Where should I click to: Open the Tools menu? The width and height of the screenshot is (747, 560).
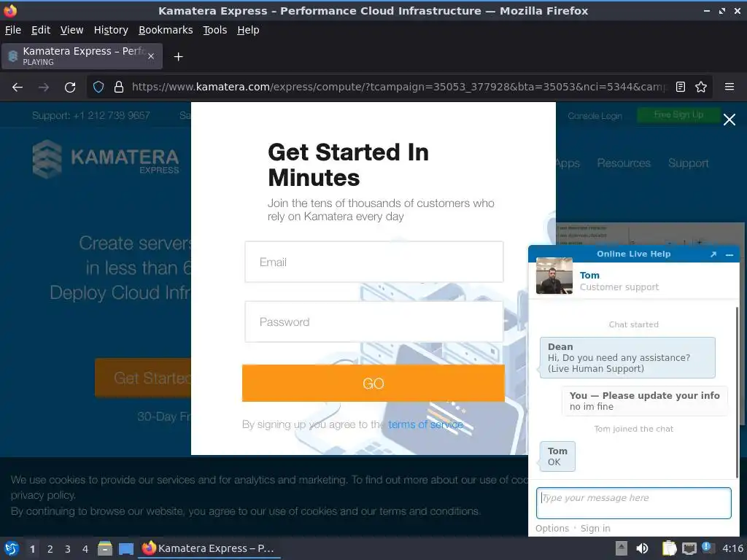215,30
